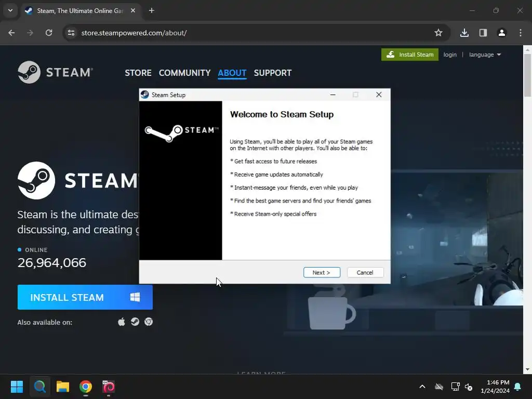The image size is (532, 399).
Task: Open a new browser tab
Action: tap(152, 10)
